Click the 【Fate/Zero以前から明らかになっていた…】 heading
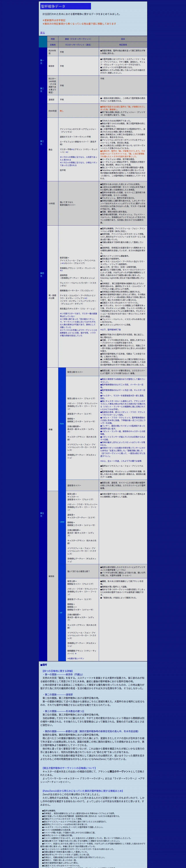Viewport: 186px width, 868px height. click(83, 791)
